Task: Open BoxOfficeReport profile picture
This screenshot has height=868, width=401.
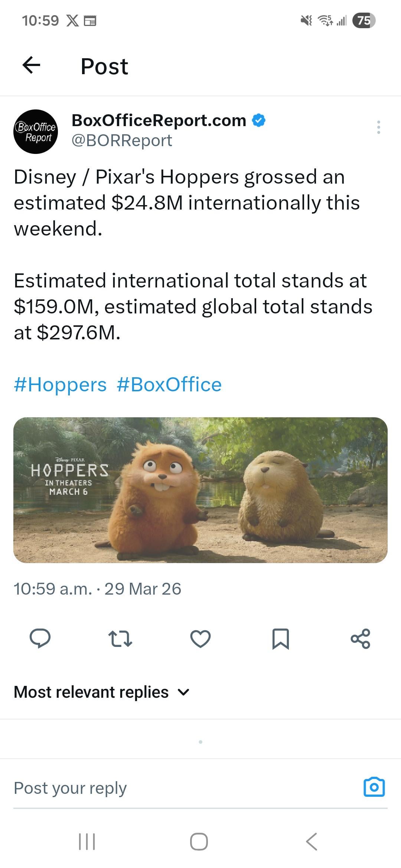Action: pos(36,132)
